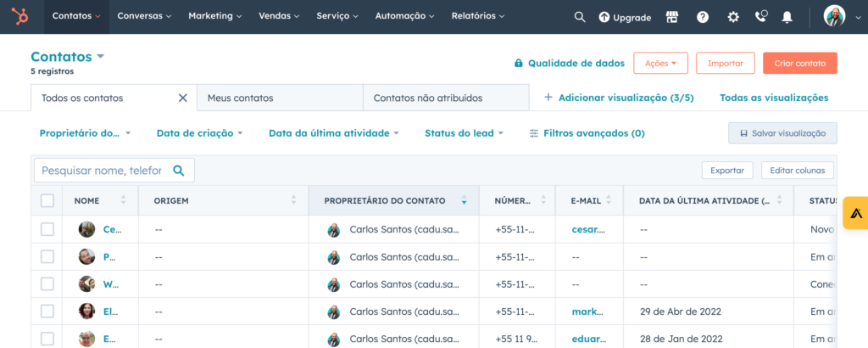Open Qualidade de dados link
Viewport: 868px width, 348px height.
coord(576,63)
